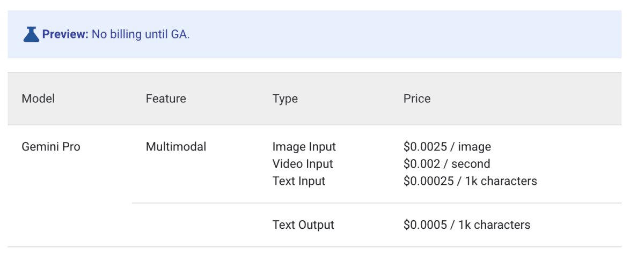Click the Video Input type entry
The height and width of the screenshot is (255, 644).
(303, 164)
